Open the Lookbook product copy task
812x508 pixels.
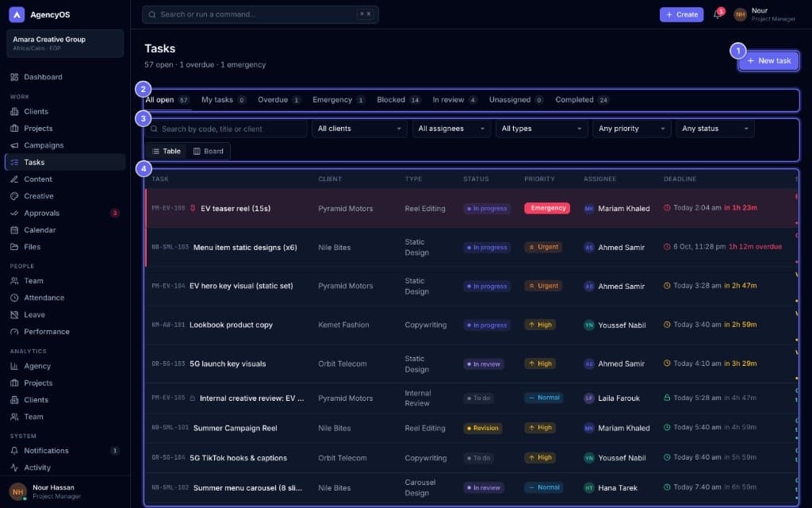click(x=231, y=325)
